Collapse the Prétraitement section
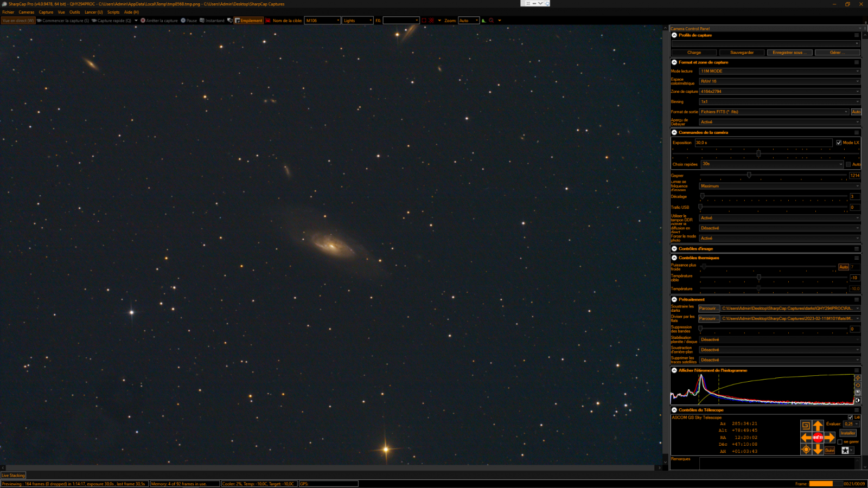This screenshot has height=488, width=868. (674, 299)
